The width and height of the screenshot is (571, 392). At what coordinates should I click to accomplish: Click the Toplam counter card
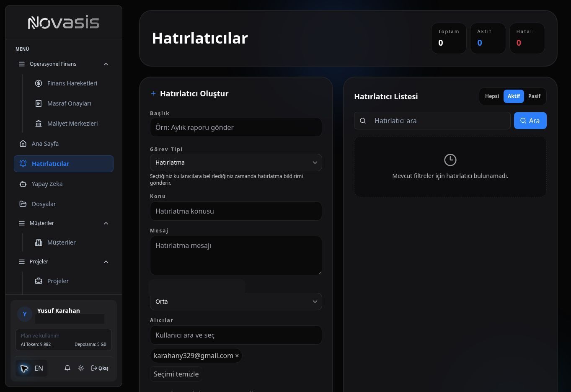(449, 38)
